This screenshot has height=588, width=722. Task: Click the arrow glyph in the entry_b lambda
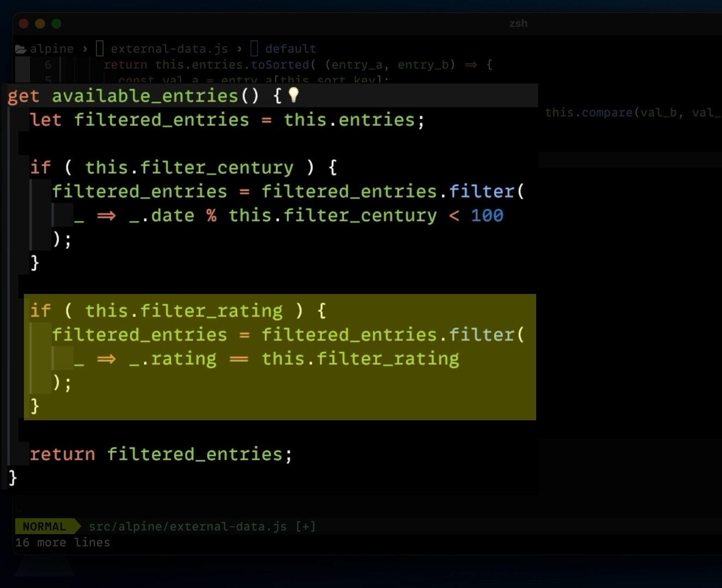[x=470, y=65]
